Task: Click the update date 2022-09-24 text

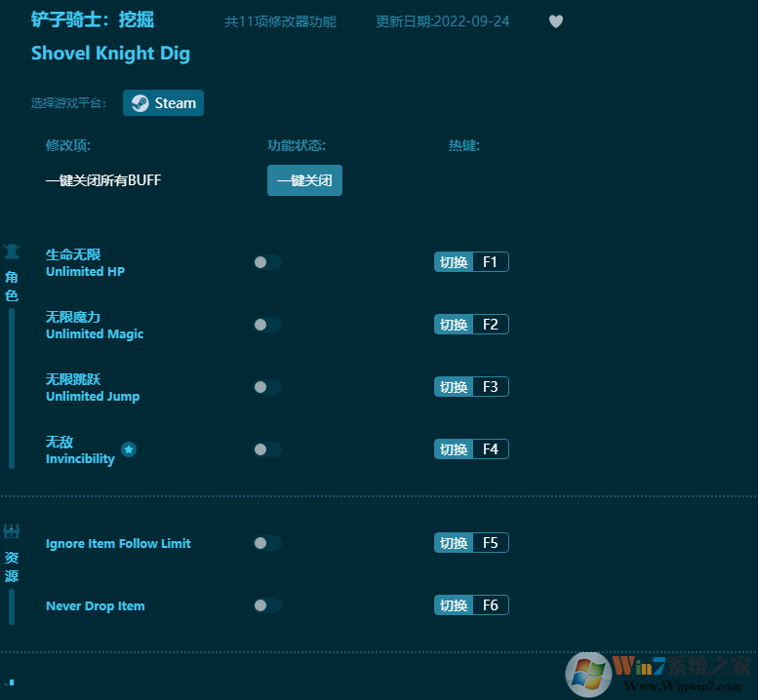Action: [442, 21]
